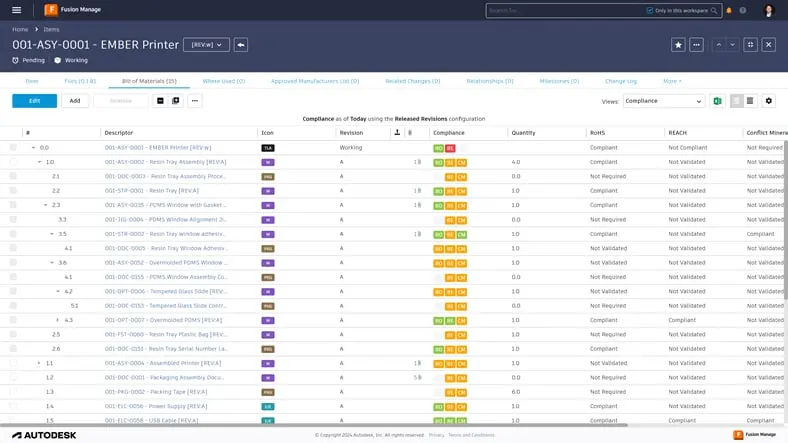The height and width of the screenshot is (443, 788).
Task: Select the checkbox for row 2.3
Action: coord(13,205)
